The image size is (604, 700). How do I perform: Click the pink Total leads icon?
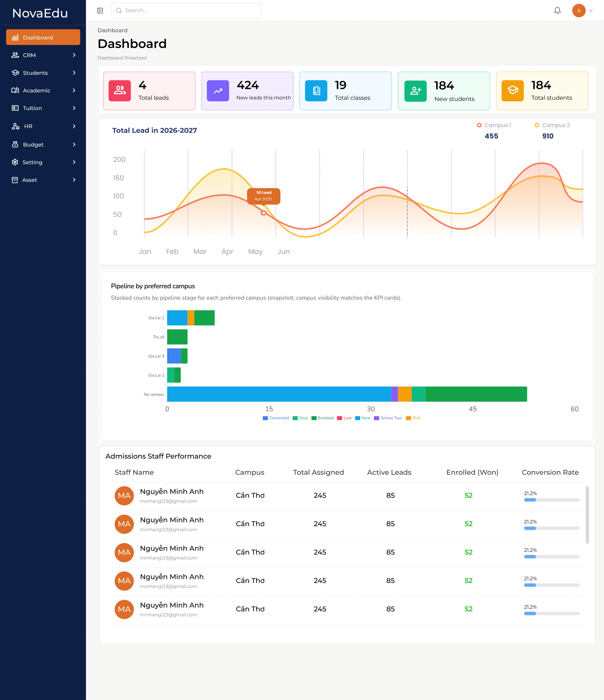(x=119, y=91)
